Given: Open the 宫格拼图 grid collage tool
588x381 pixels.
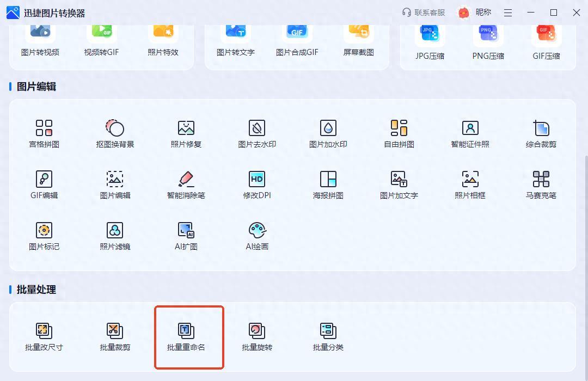Looking at the screenshot, I should (44, 133).
